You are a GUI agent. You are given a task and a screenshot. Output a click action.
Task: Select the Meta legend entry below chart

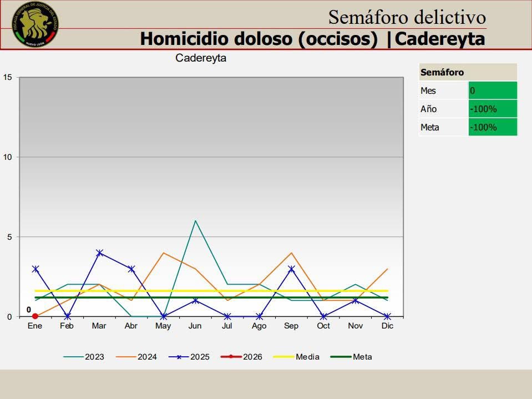351,357
